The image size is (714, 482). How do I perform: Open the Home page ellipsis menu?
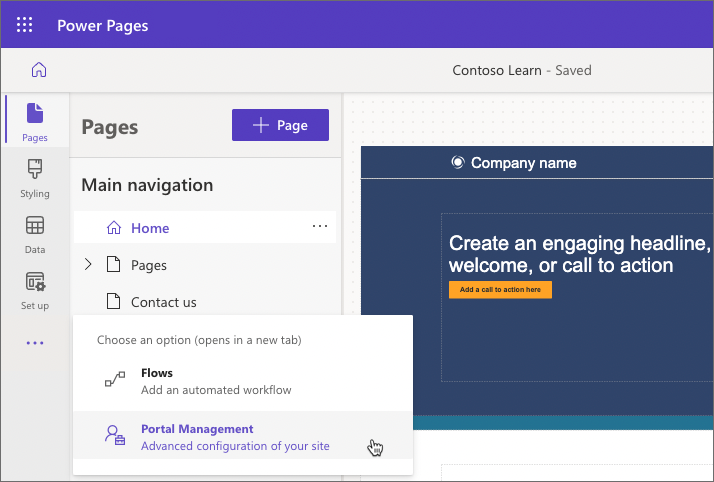click(320, 226)
